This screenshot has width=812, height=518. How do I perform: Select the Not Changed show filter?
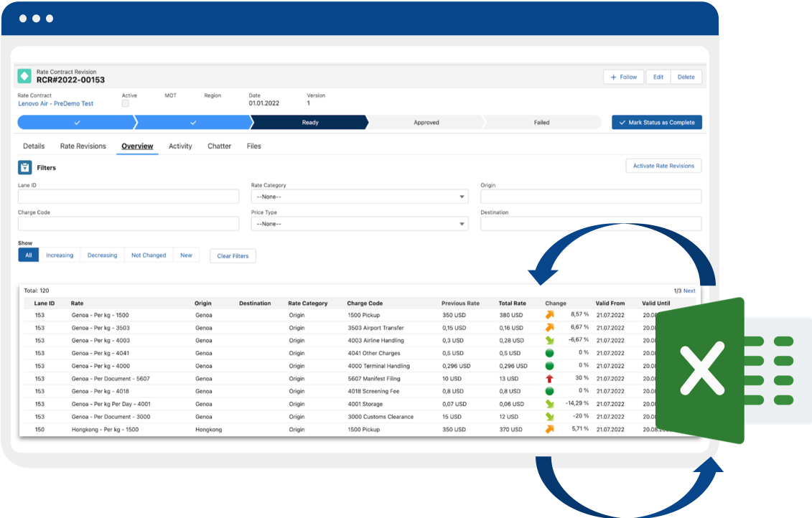point(149,255)
